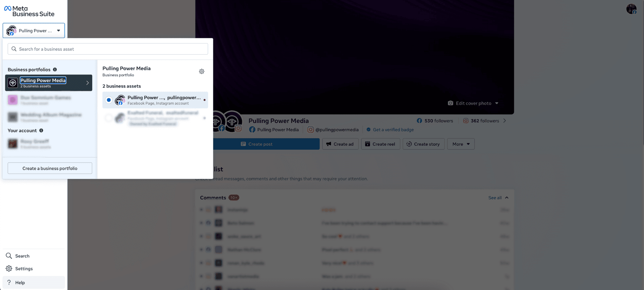Open Search in the left sidebar
644x290 pixels.
click(34, 256)
